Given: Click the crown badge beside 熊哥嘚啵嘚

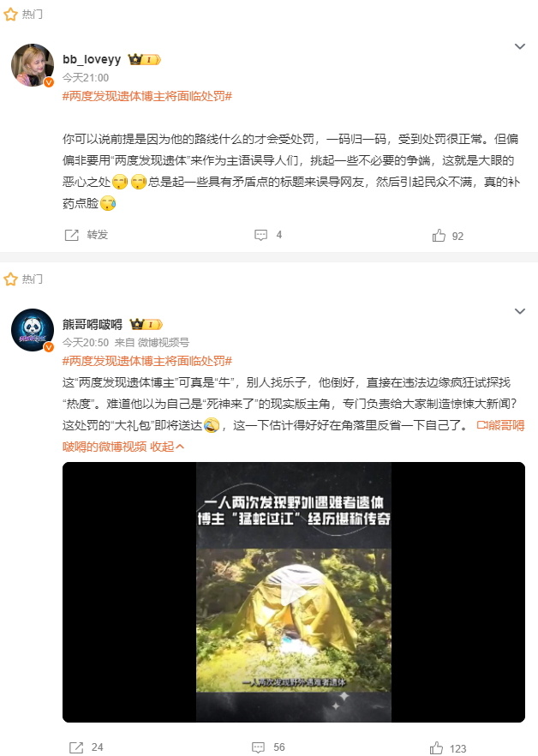Looking at the screenshot, I should coord(146,324).
